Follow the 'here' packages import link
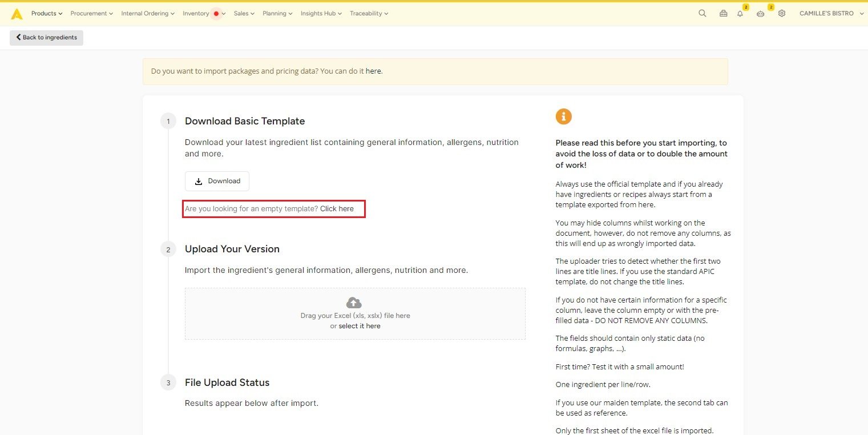The height and width of the screenshot is (435, 868). (x=373, y=71)
